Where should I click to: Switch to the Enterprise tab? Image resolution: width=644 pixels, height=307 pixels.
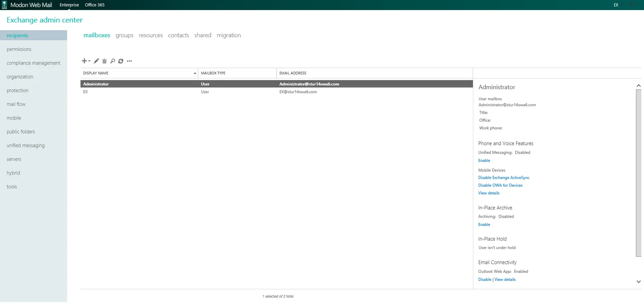pyautogui.click(x=69, y=5)
